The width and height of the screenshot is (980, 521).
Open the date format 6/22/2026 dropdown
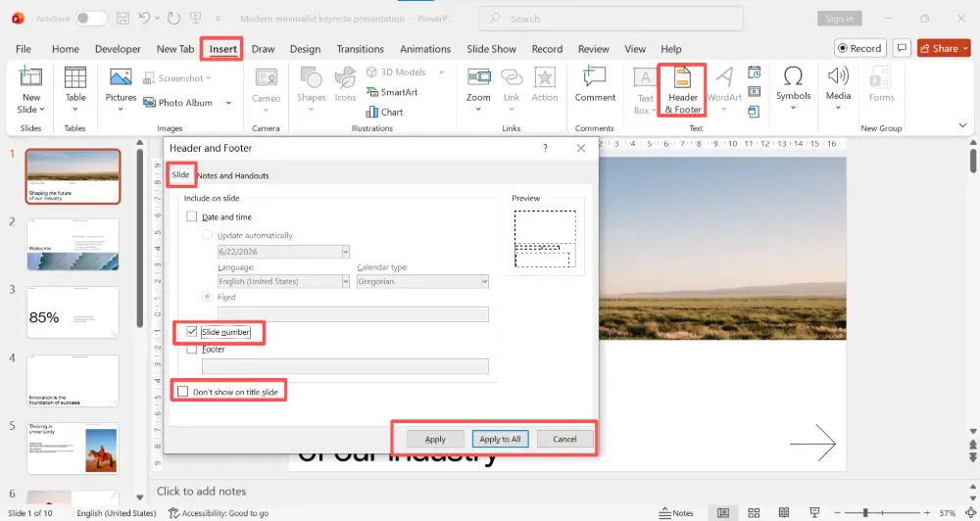pos(345,252)
